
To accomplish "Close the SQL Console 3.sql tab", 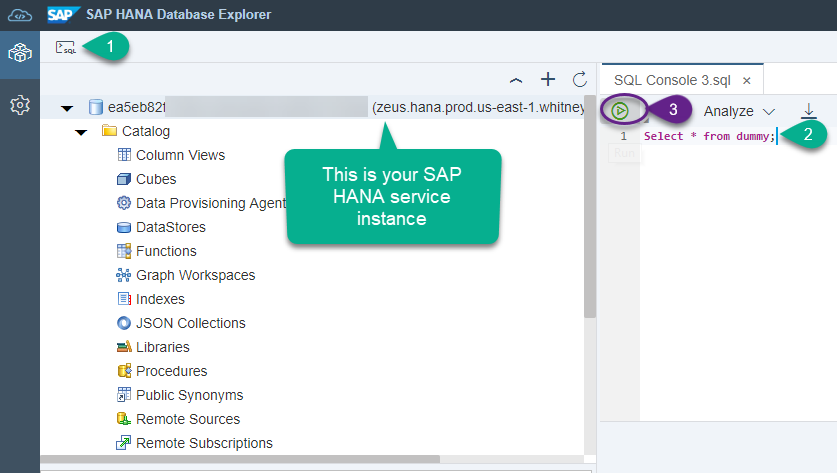I will pos(747,81).
